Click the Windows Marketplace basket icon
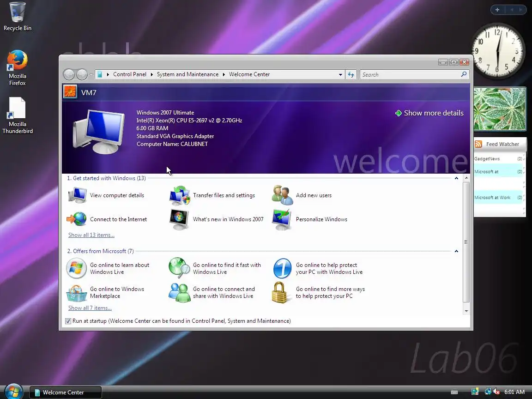This screenshot has height=399, width=532. pyautogui.click(x=76, y=293)
